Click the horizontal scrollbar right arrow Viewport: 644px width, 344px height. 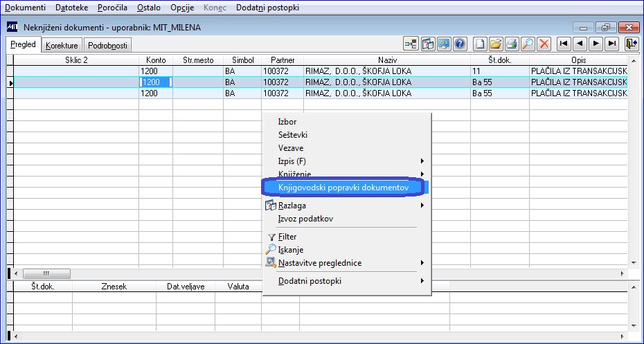point(623,273)
